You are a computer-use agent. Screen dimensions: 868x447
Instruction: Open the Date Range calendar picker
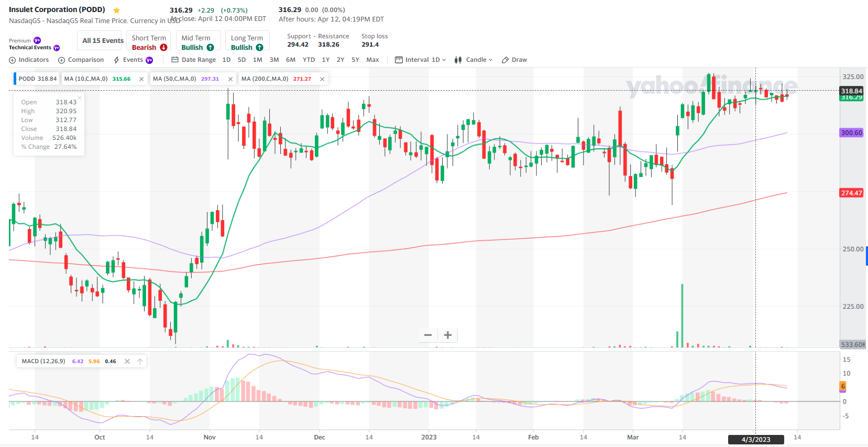pyautogui.click(x=193, y=60)
